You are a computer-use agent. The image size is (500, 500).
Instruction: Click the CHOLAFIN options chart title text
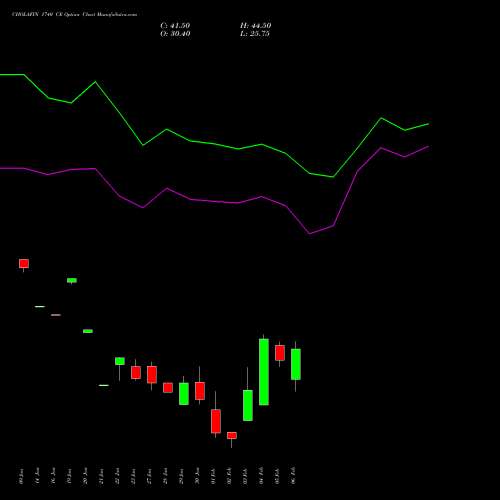tap(74, 14)
